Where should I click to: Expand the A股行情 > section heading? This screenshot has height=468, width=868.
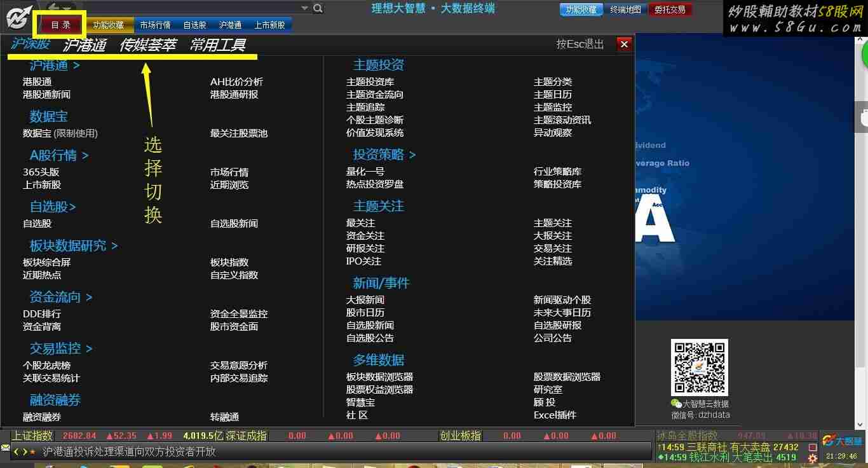pyautogui.click(x=59, y=155)
